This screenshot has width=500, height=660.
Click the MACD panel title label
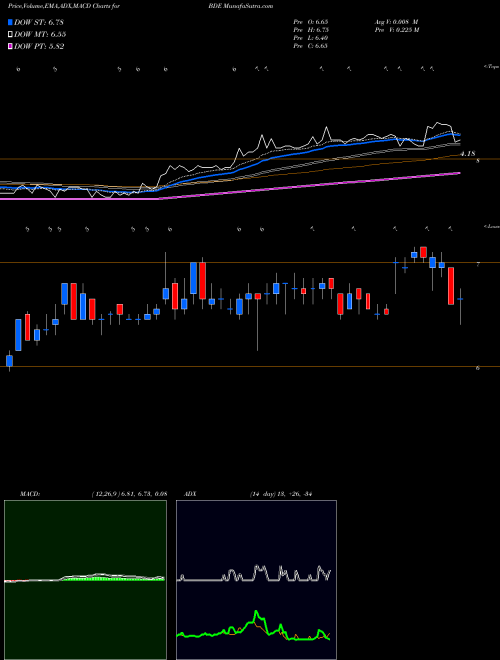coord(29,494)
